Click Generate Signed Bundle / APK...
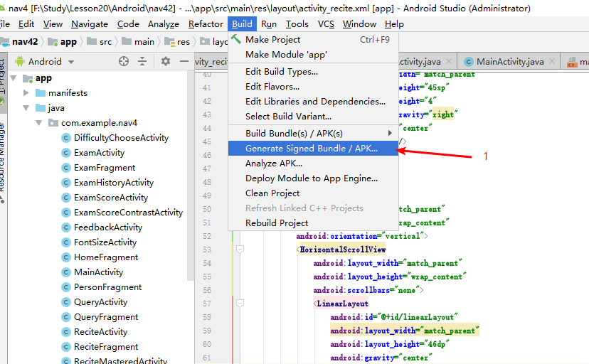The image size is (589, 364). tap(313, 148)
